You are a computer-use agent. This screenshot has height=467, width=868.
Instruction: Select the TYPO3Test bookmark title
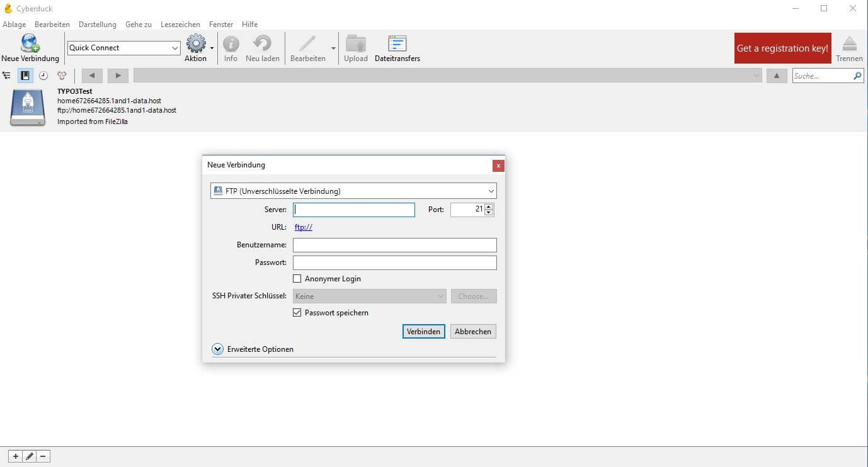pos(75,91)
